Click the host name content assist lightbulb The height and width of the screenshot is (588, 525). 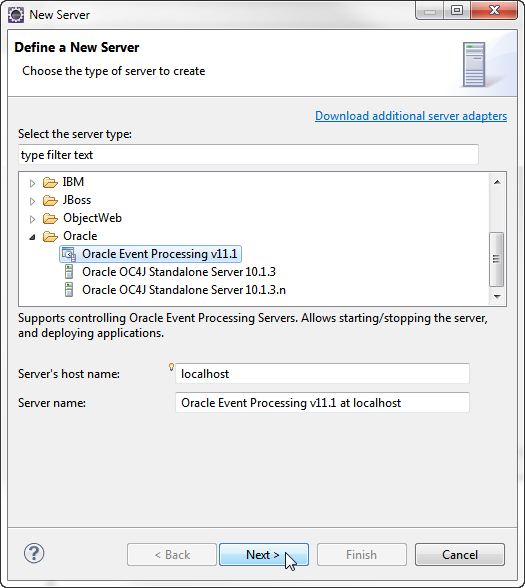pos(171,367)
